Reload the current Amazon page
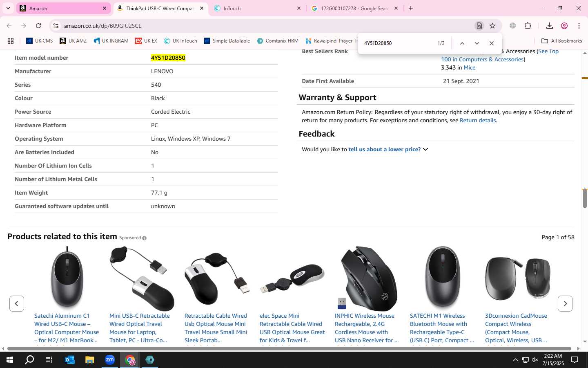Screen dimensions: 588x368 tap(38, 26)
